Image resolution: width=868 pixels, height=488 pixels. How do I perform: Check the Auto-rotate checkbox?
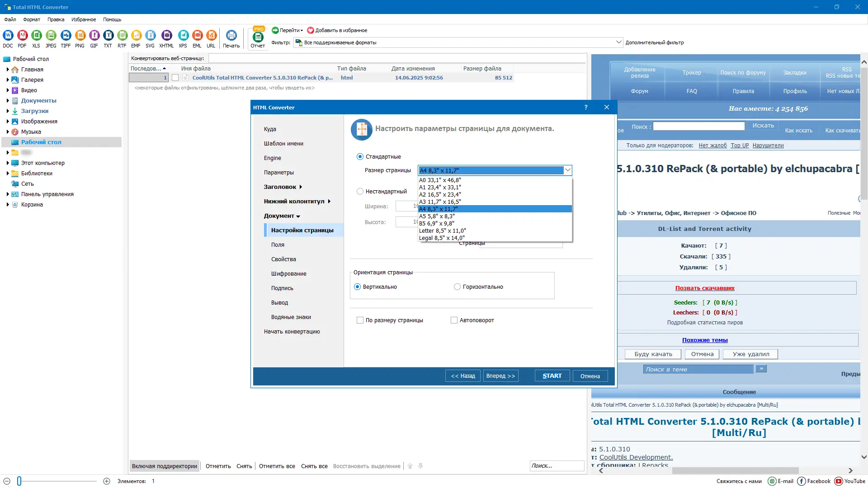[454, 320]
